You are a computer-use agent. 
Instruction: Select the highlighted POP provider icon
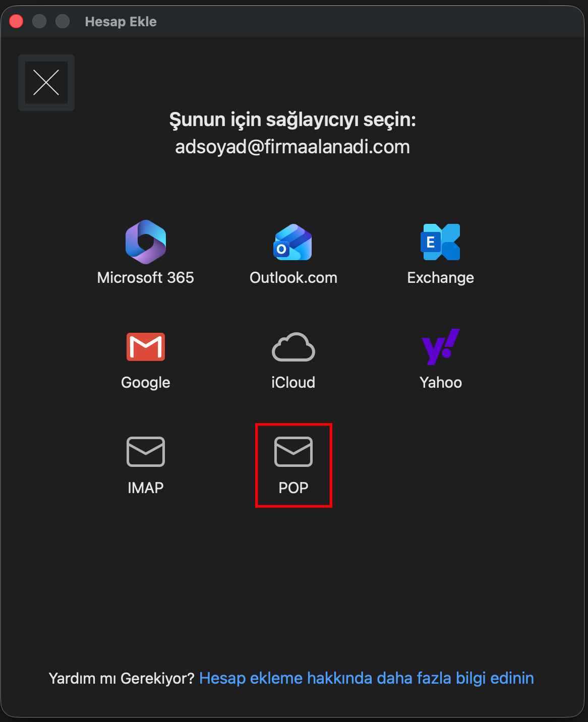click(x=293, y=452)
